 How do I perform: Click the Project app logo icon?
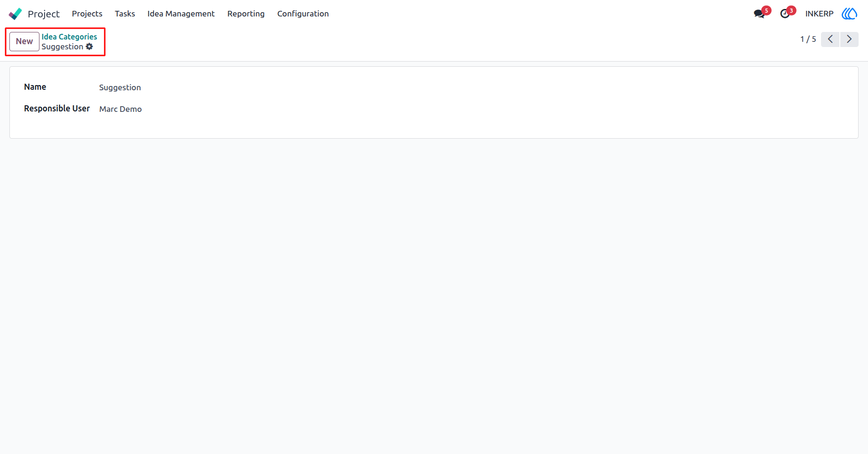coord(15,14)
